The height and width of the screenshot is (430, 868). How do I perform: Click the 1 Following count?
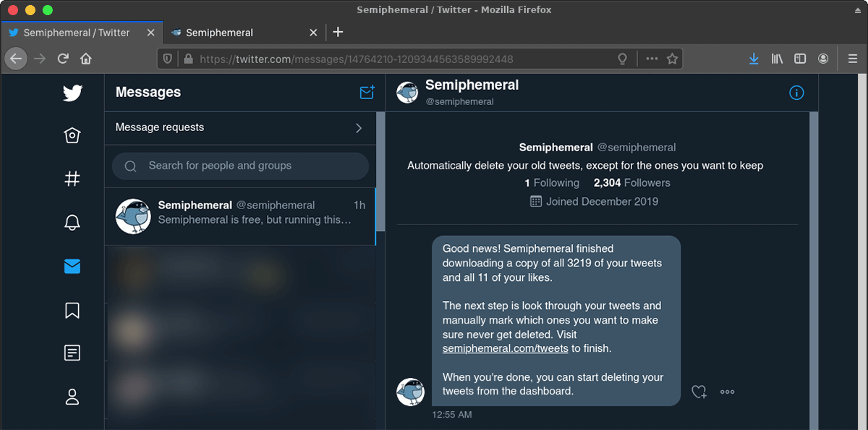tap(552, 183)
